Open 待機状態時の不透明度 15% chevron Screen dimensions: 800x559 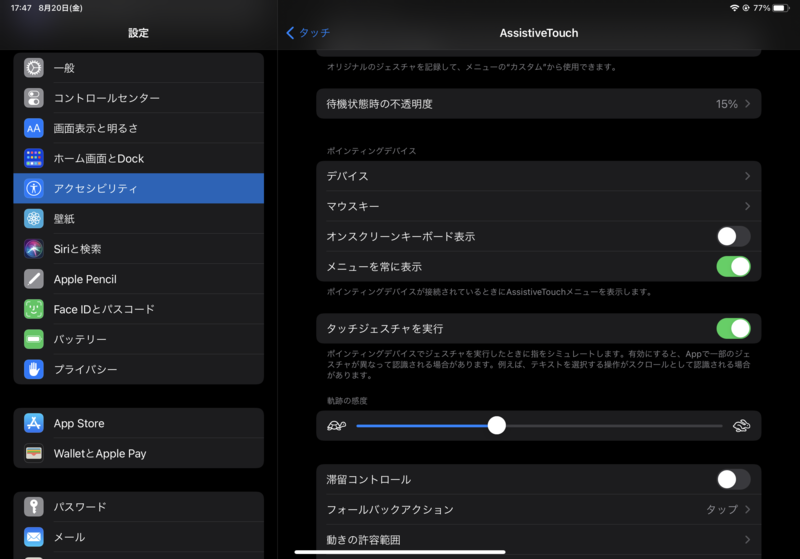tap(747, 104)
